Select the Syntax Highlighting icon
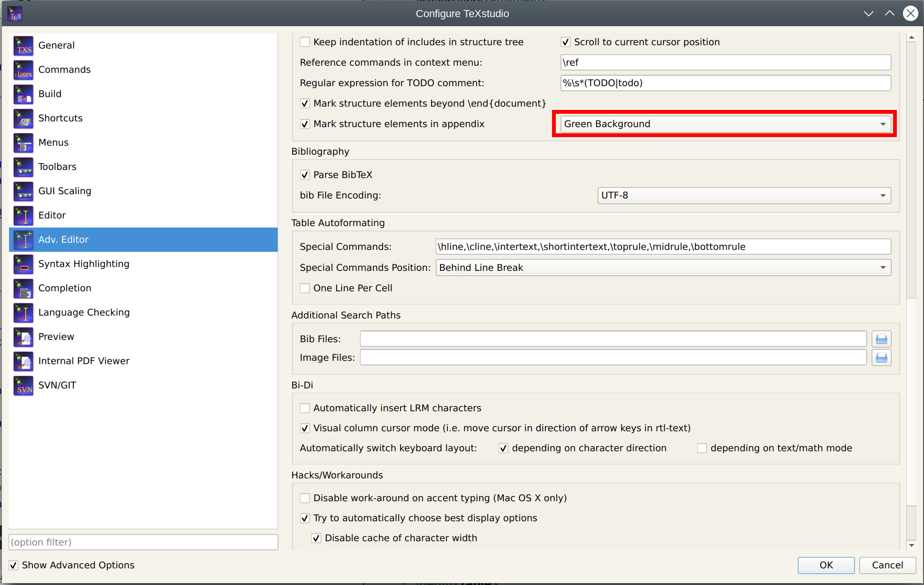The width and height of the screenshot is (924, 585). pos(23,264)
